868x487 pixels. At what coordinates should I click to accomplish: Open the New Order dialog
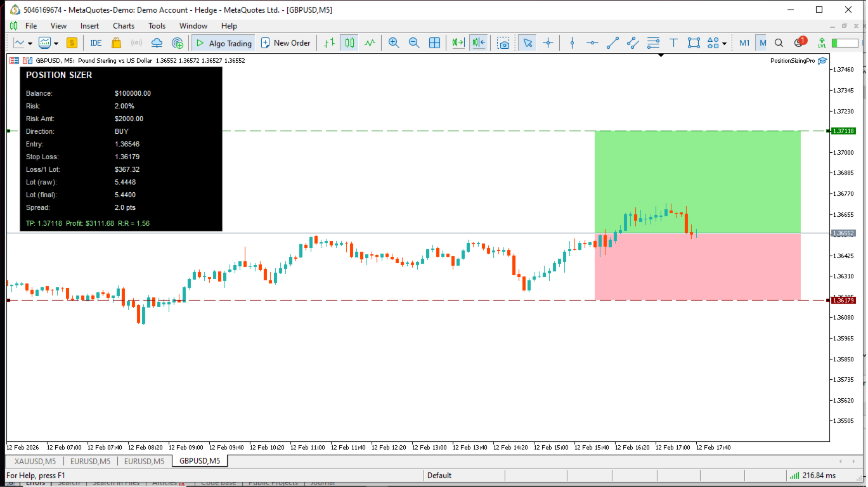tap(285, 43)
